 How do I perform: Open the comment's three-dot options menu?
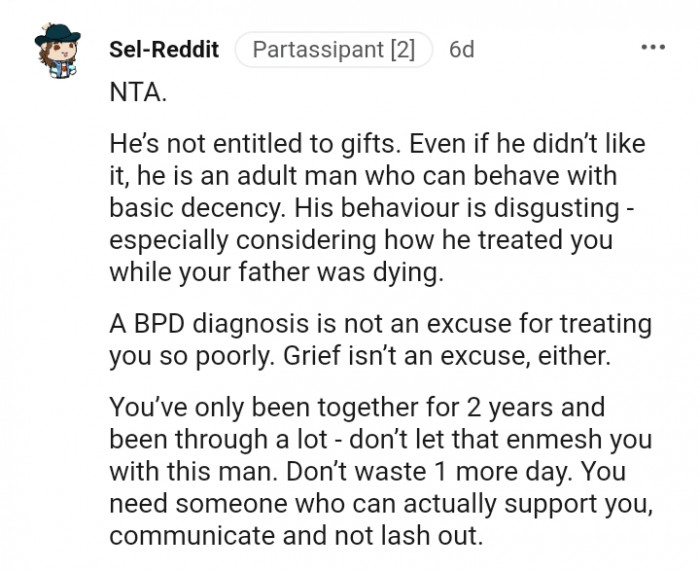tap(652, 48)
